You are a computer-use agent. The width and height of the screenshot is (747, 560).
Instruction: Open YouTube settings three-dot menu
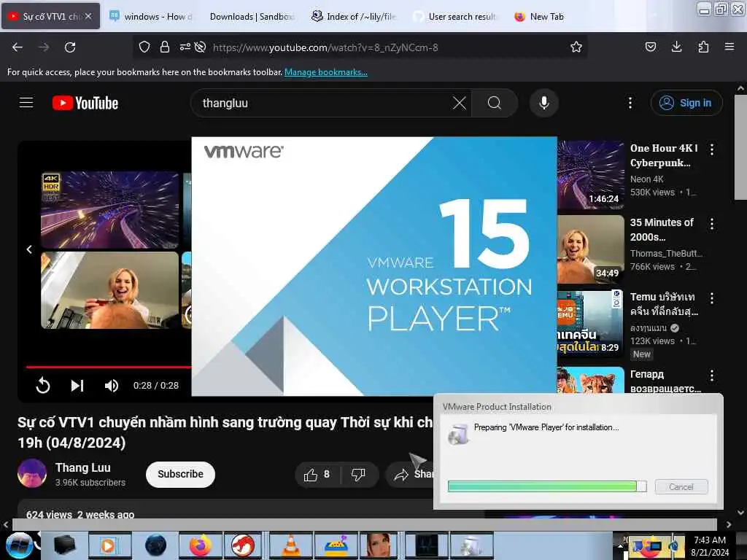click(x=630, y=103)
